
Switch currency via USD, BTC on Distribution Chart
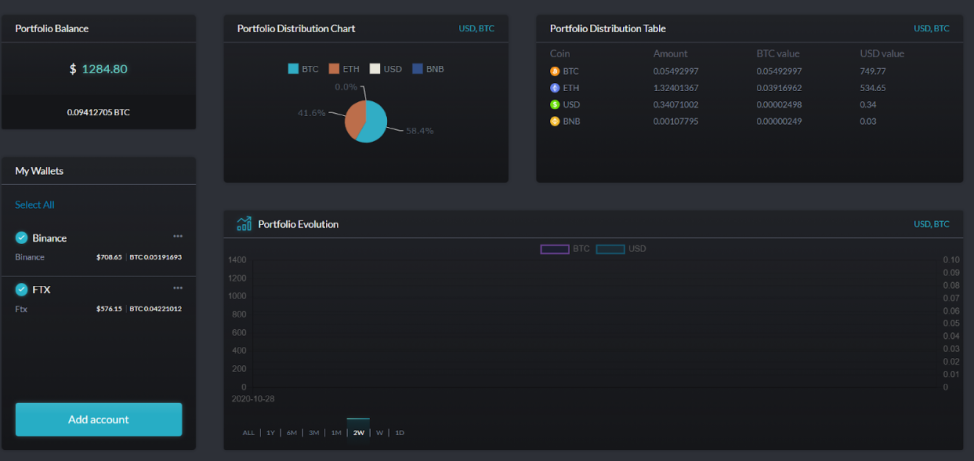click(476, 29)
